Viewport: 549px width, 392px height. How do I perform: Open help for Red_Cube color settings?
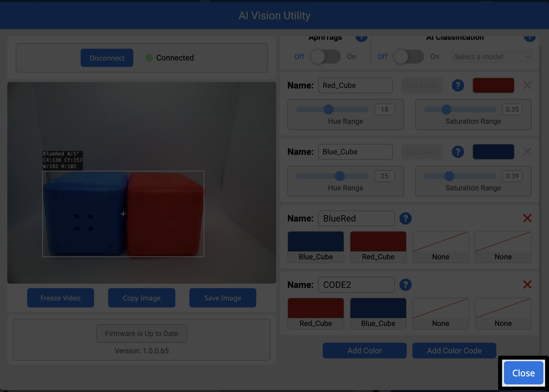tap(458, 85)
